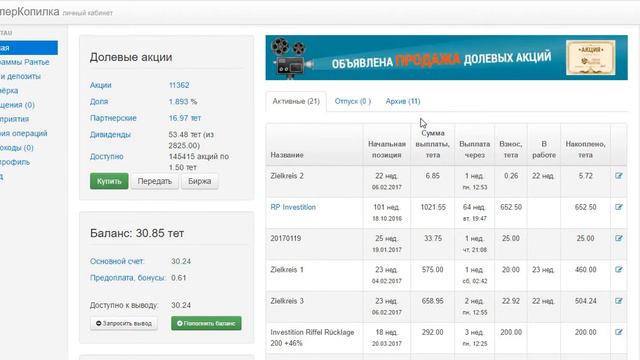Click the green Купить button
This screenshot has width=640, height=360.
point(109,181)
